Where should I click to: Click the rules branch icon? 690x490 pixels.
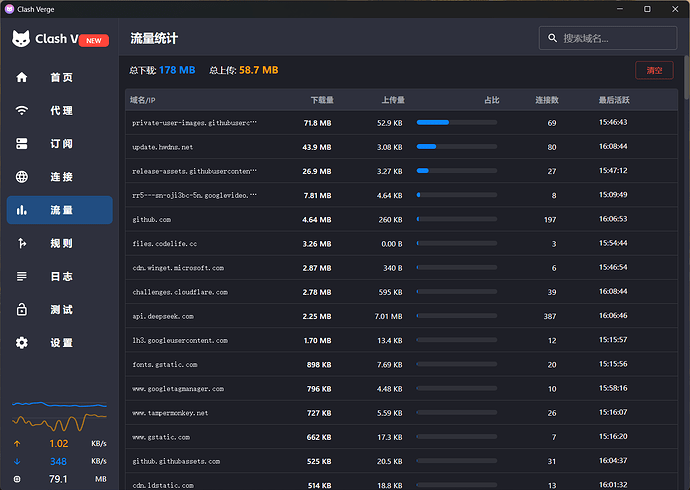coord(22,243)
